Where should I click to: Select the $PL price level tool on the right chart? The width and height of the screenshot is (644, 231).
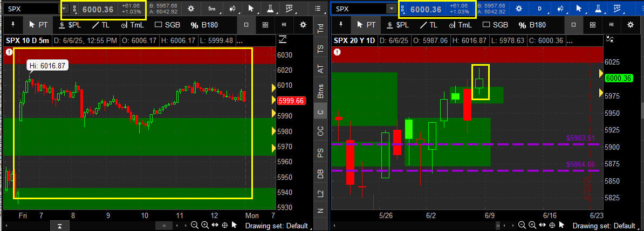pyautogui.click(x=398, y=25)
